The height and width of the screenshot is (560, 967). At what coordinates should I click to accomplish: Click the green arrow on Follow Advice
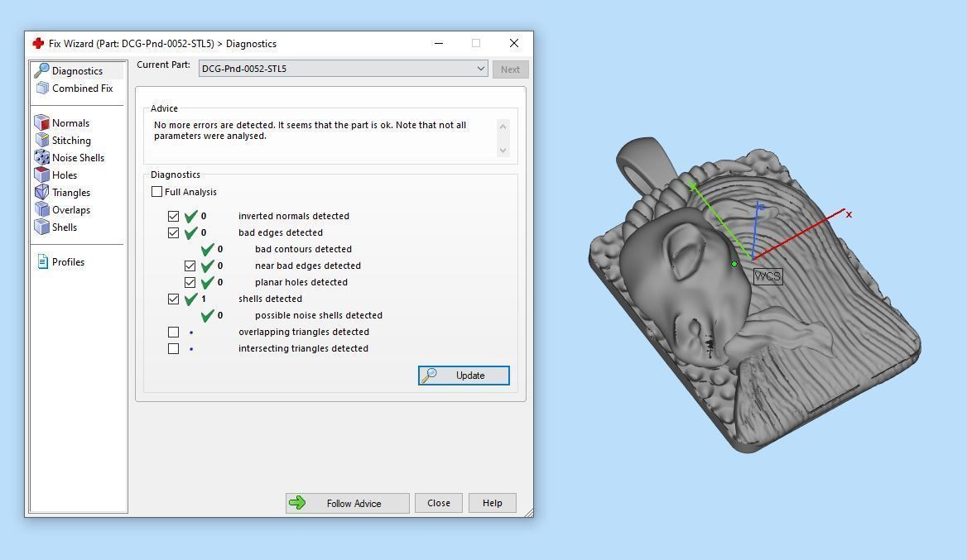pyautogui.click(x=297, y=503)
